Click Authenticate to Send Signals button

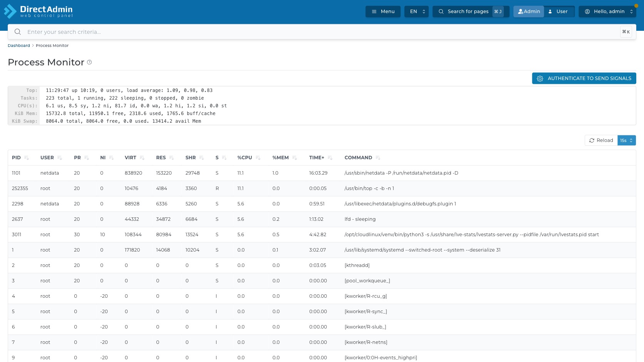coord(584,78)
